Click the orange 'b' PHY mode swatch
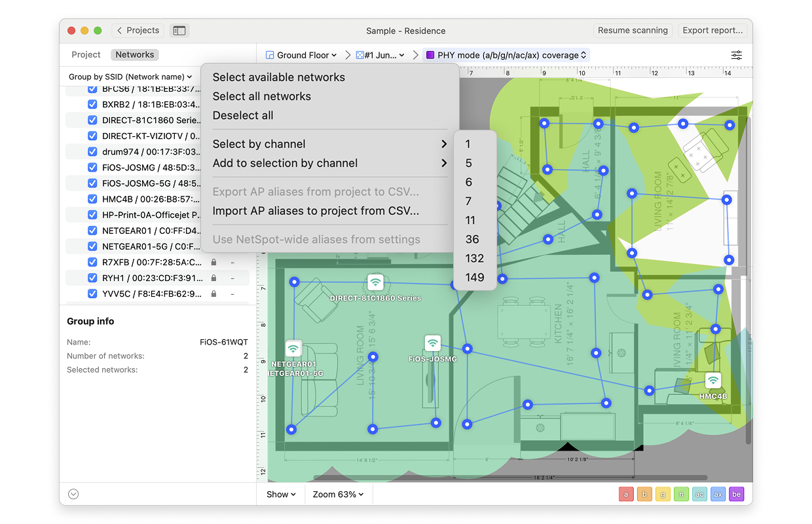812x524 pixels. pos(644,495)
